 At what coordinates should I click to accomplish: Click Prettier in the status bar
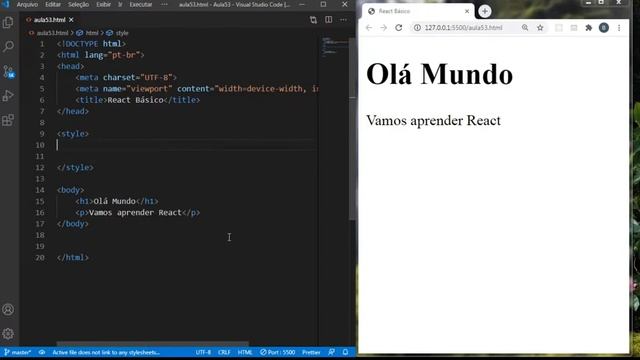coord(311,352)
